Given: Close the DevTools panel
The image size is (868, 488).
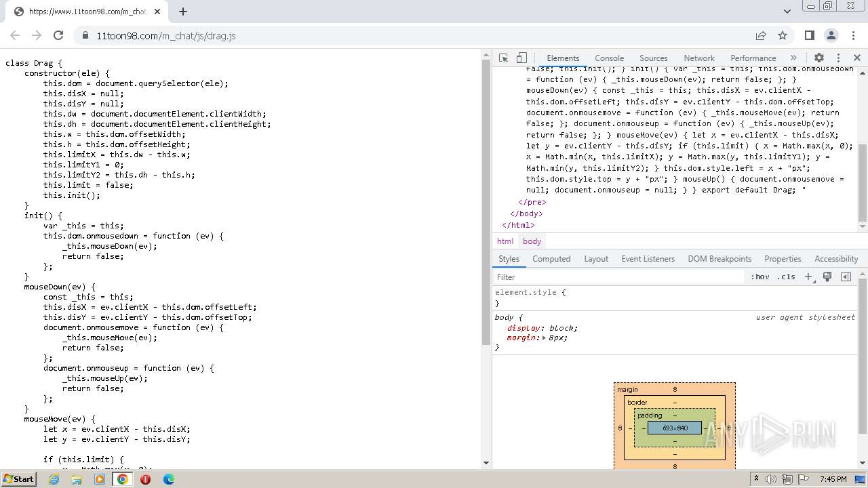Looking at the screenshot, I should pos(857,58).
